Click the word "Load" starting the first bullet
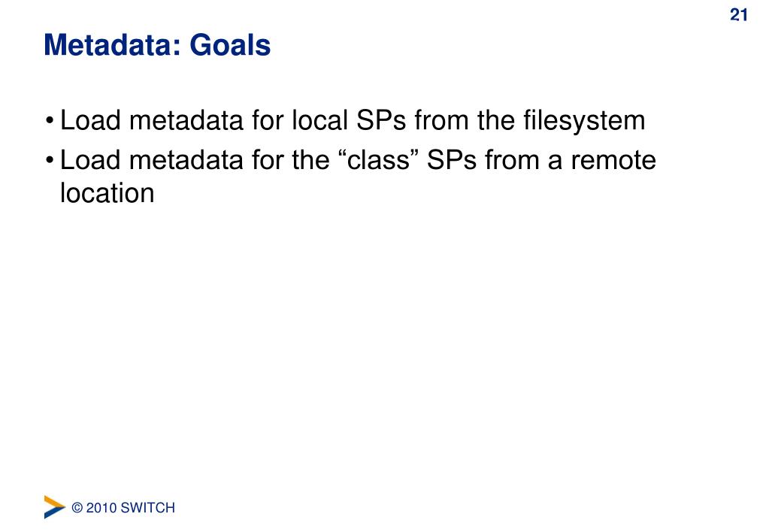Image resolution: width=769 pixels, height=532 pixels. (90, 120)
